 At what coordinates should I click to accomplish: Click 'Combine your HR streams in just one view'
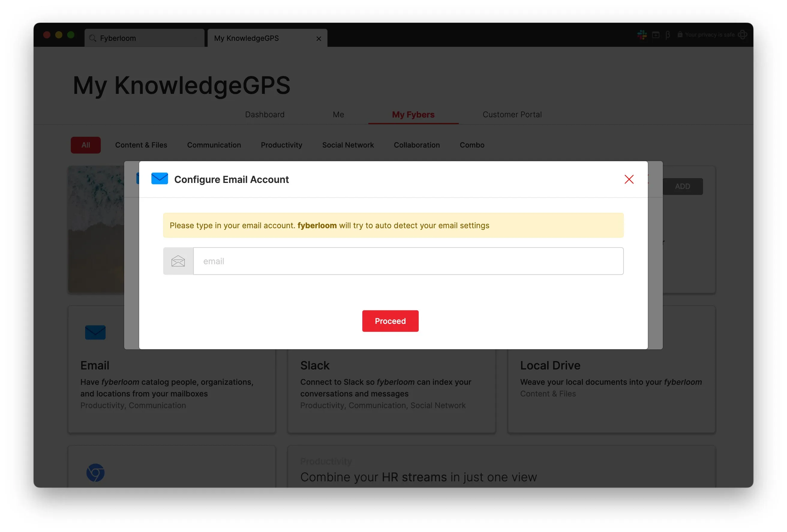419,477
